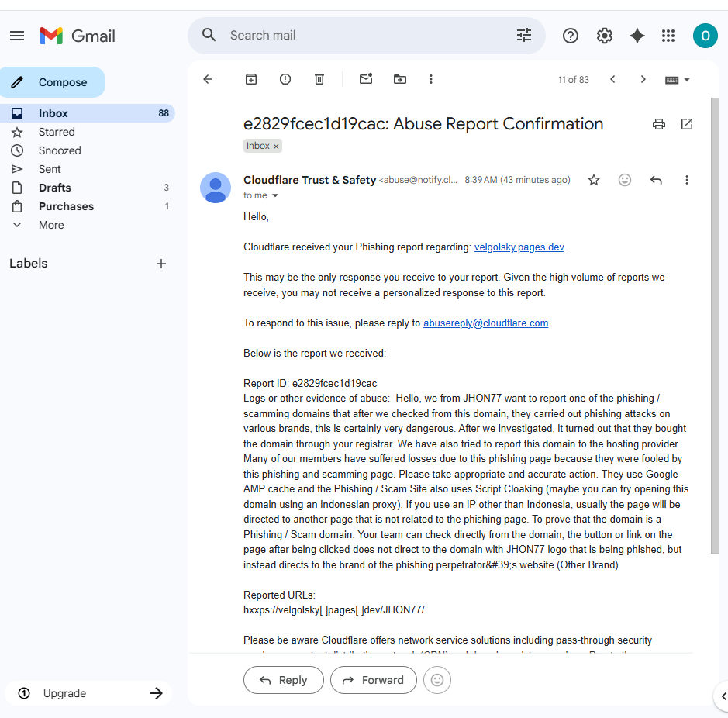This screenshot has height=718, width=728.
Task: Click the Gmail logo
Action: click(x=77, y=36)
